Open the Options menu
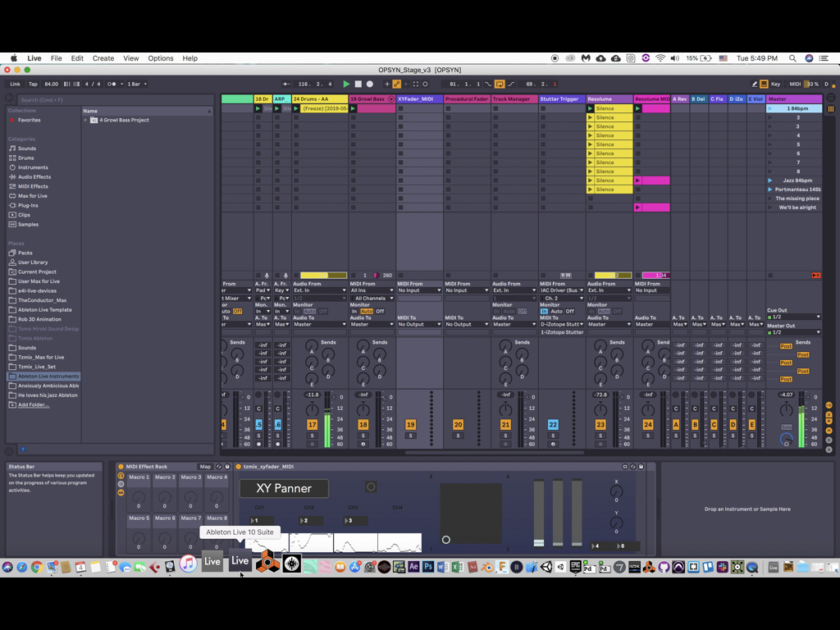The width and height of the screenshot is (840, 630). [x=160, y=58]
